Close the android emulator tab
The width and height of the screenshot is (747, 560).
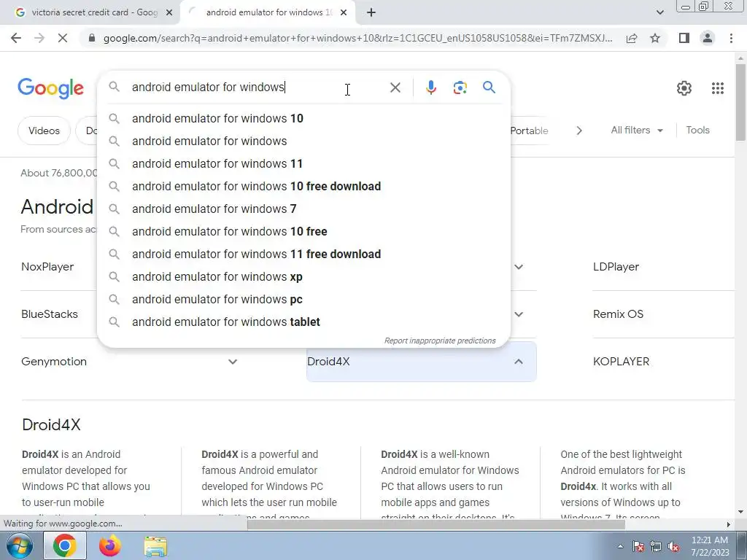(344, 13)
